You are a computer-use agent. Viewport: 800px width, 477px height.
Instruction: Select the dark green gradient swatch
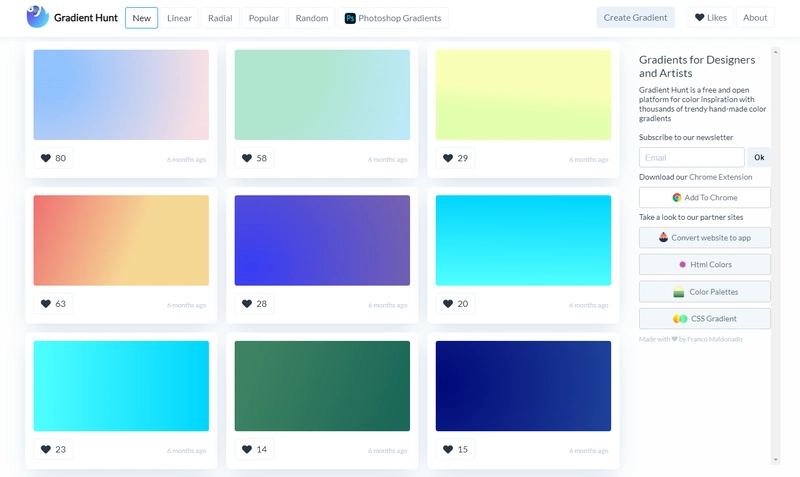click(322, 386)
